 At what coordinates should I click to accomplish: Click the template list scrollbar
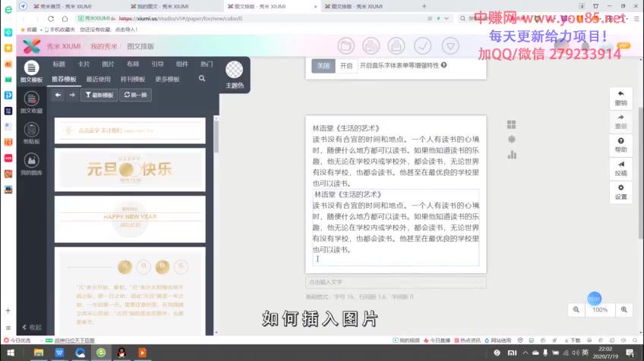pos(216,137)
